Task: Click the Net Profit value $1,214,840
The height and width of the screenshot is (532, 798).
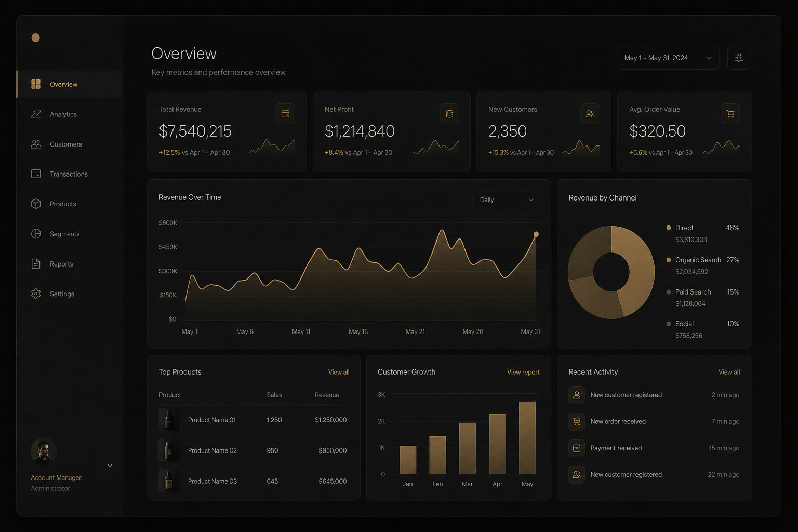Action: coord(360,131)
